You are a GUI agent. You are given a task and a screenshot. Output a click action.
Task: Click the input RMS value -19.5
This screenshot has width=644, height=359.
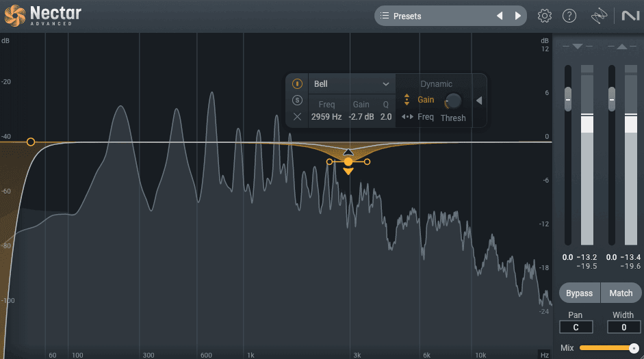point(587,266)
